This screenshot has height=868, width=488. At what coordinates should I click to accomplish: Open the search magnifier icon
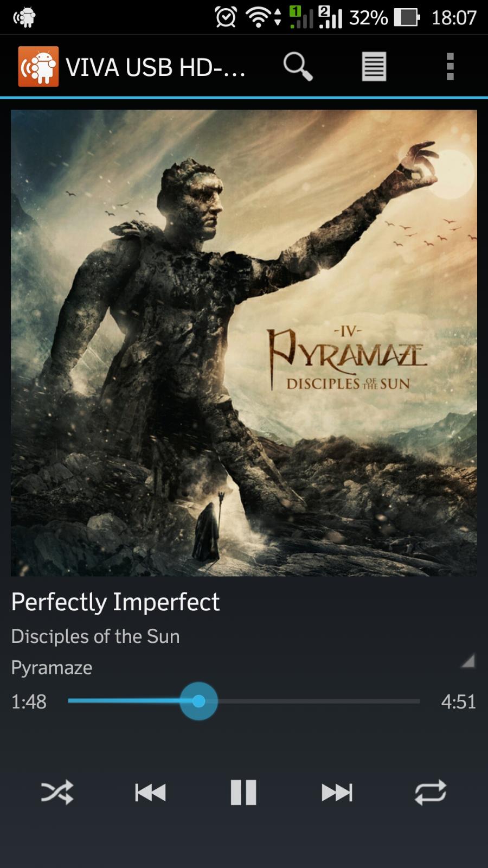click(x=298, y=67)
